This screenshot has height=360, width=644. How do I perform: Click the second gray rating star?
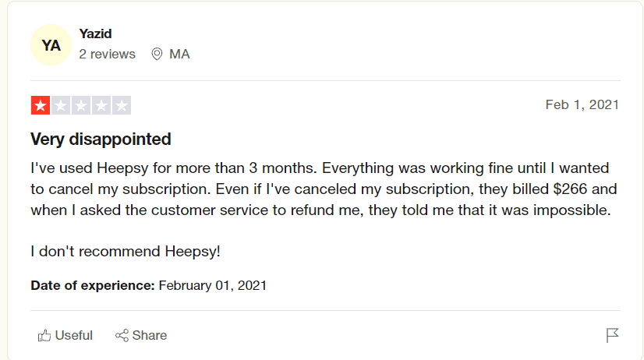(61, 105)
